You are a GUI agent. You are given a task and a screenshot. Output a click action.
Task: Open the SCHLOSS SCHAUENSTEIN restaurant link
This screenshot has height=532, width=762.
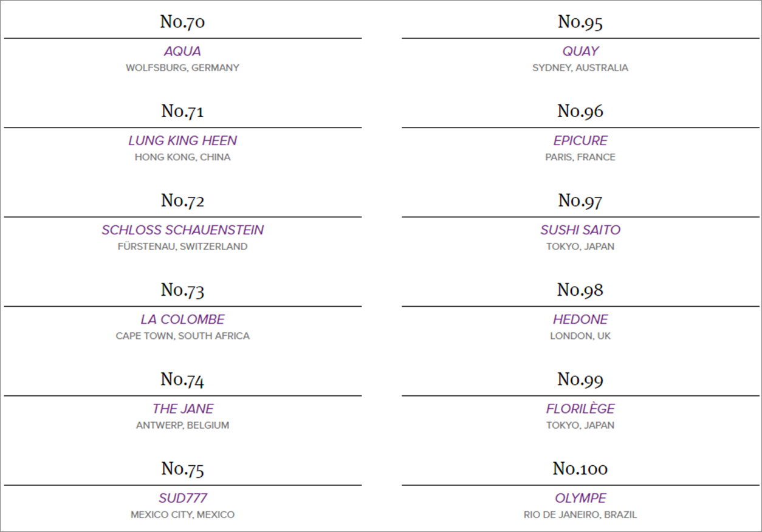[182, 230]
